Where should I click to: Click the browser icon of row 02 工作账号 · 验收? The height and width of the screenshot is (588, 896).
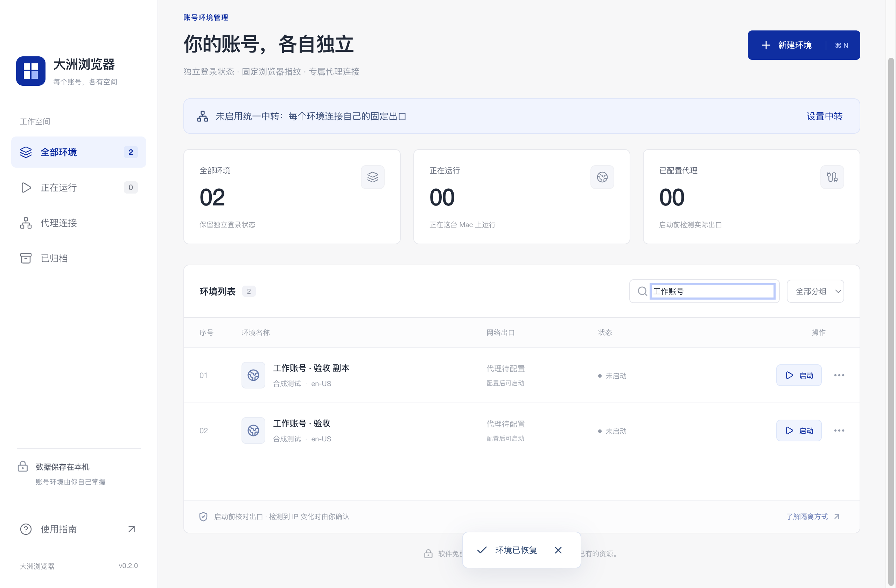[x=253, y=430]
